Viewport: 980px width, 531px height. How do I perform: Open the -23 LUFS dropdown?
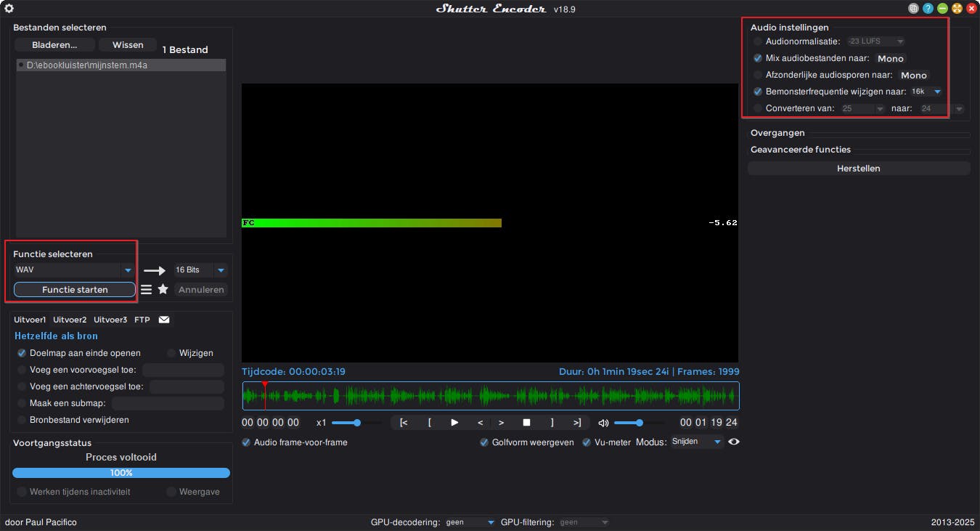876,41
